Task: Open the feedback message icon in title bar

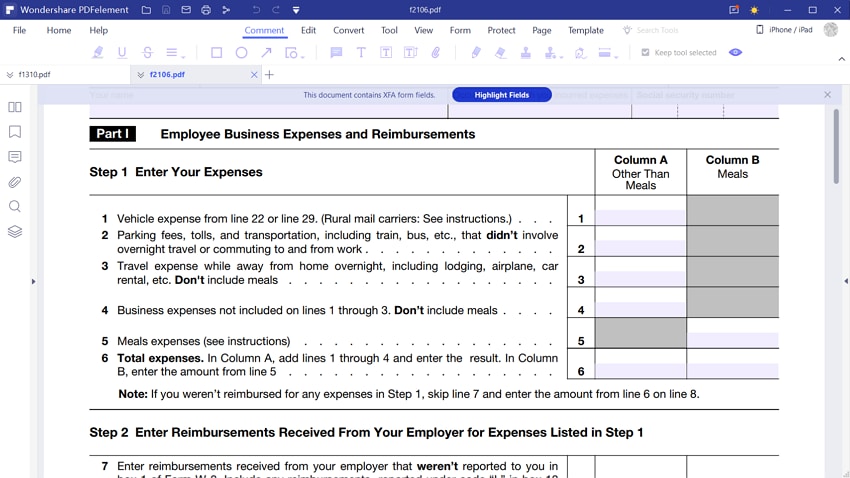Action: pyautogui.click(x=733, y=10)
